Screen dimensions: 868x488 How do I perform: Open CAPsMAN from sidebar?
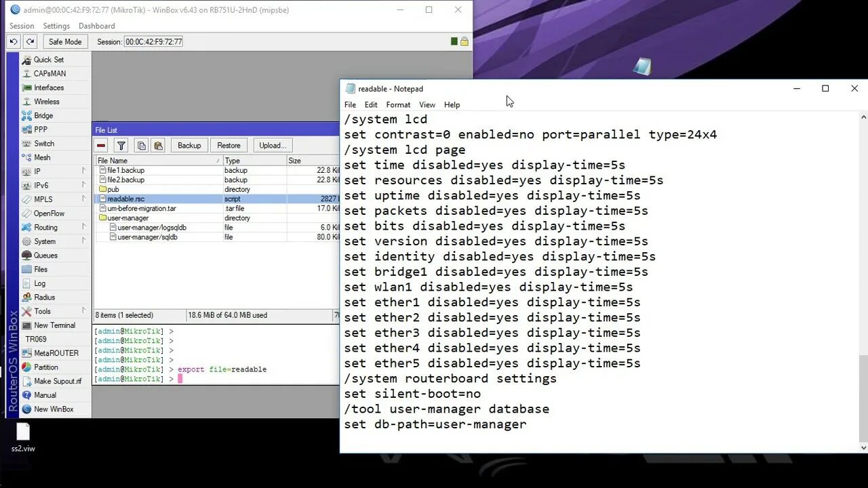pyautogui.click(x=50, y=73)
